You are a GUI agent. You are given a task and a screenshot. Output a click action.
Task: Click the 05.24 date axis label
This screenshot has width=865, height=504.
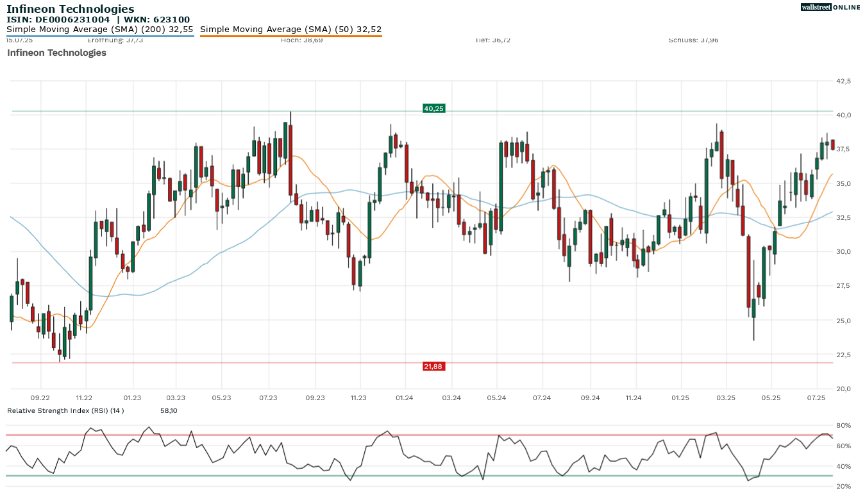click(x=496, y=398)
